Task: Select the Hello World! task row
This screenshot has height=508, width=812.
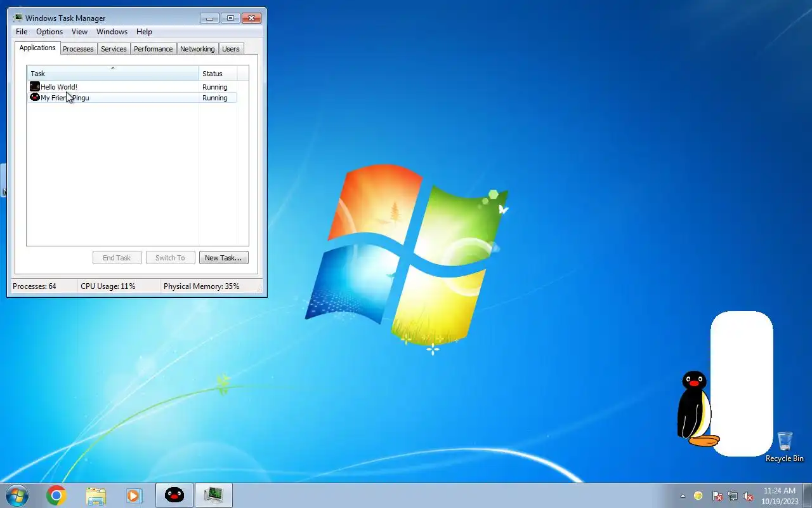Action: coord(132,87)
